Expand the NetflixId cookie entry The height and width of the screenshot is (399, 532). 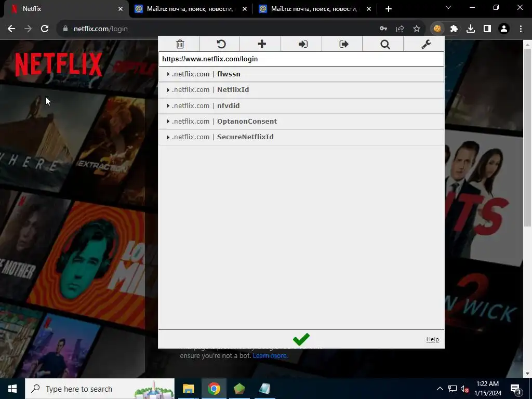301,90
